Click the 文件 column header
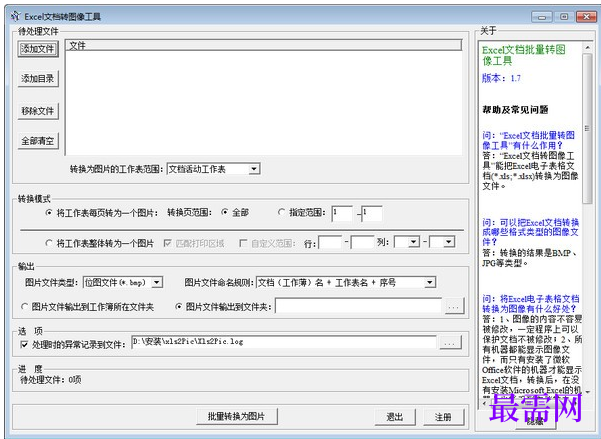The width and height of the screenshot is (601, 439). tap(264, 45)
